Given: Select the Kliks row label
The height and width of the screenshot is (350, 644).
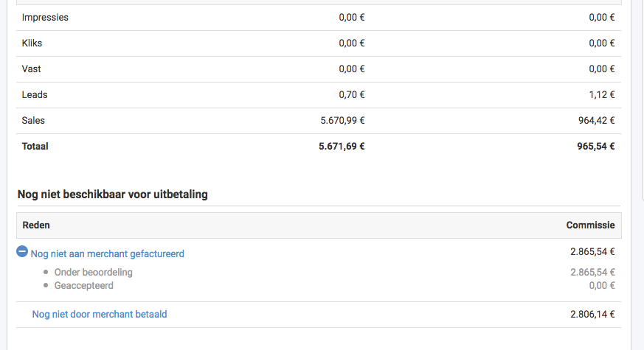Looking at the screenshot, I should coord(32,43).
